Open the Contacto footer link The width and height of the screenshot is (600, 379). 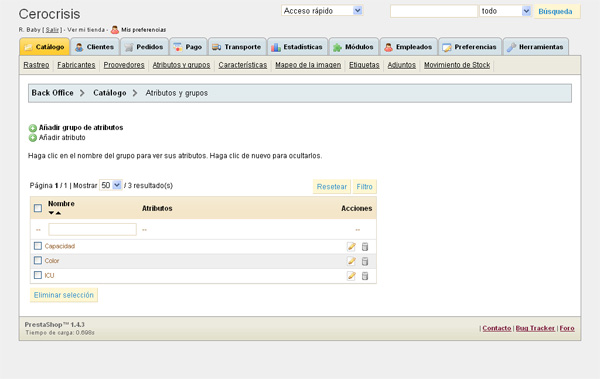pos(497,328)
